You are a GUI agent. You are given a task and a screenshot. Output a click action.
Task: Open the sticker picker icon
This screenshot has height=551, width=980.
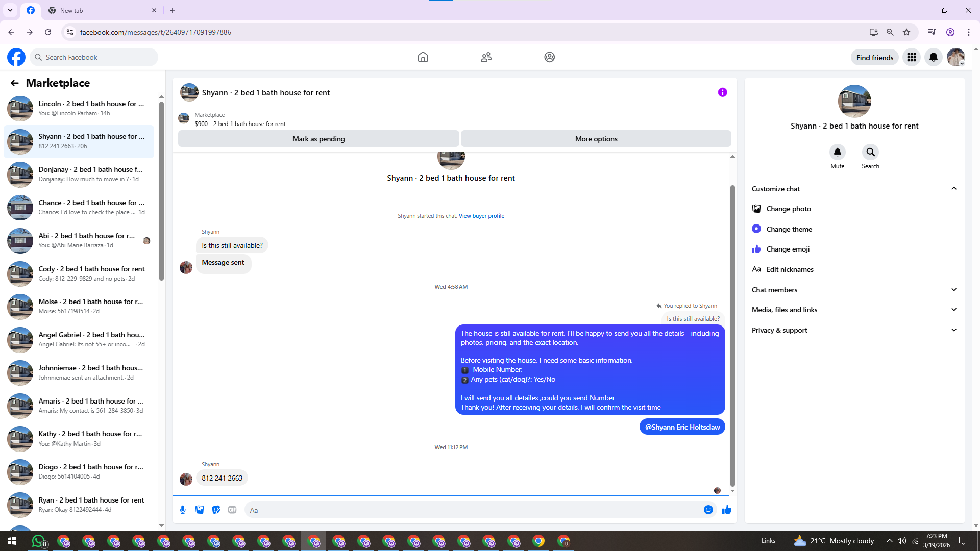click(x=216, y=510)
